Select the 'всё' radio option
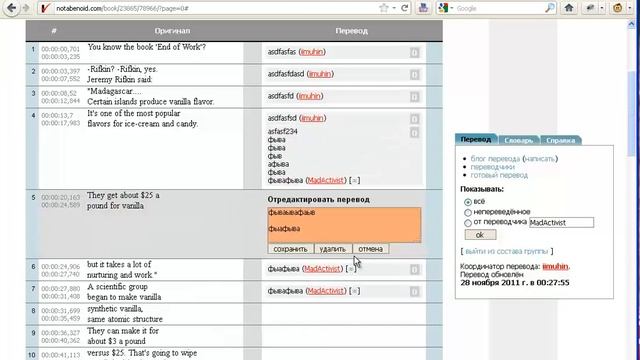640x360 pixels. point(468,202)
